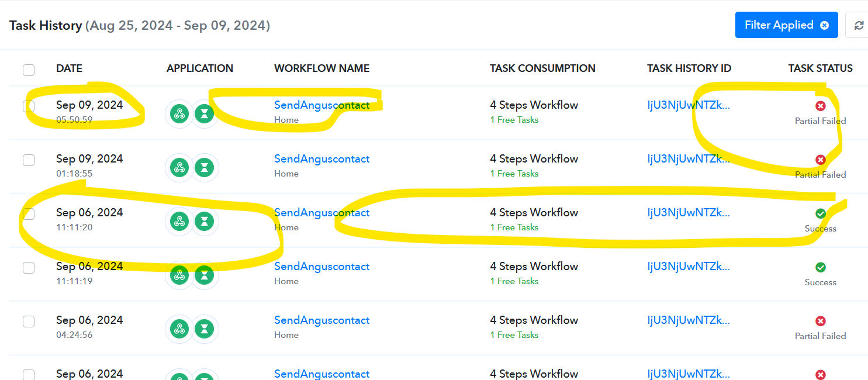The height and width of the screenshot is (380, 868).
Task: Toggle the select-all checkbox in table header
Action: (x=29, y=70)
